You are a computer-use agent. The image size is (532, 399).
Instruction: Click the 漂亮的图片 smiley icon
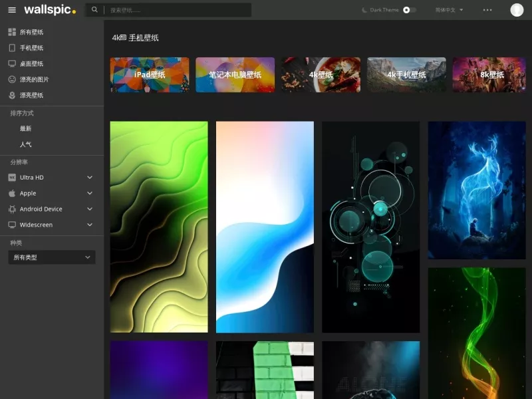pyautogui.click(x=12, y=79)
